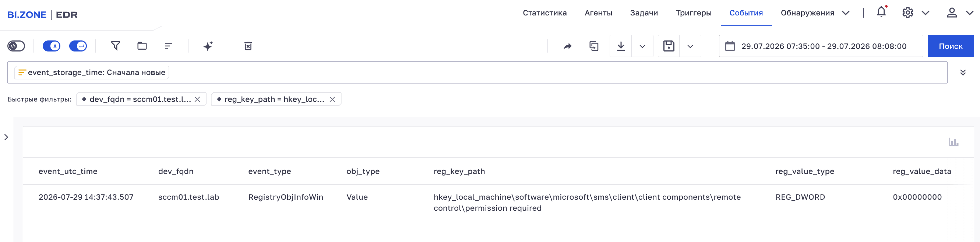The image size is (980, 242).
Task: Expand the user profile dropdown chevron
Action: point(970,13)
